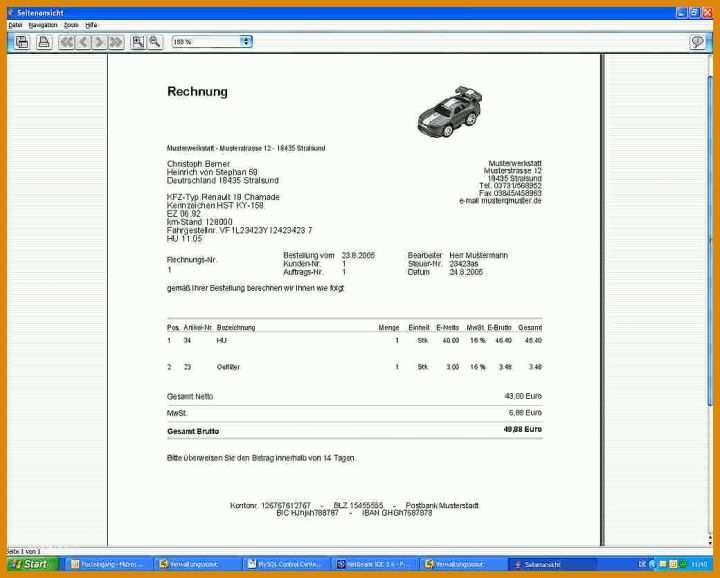720x578 pixels.
Task: Click the zoom in magnifier icon
Action: coord(138,42)
